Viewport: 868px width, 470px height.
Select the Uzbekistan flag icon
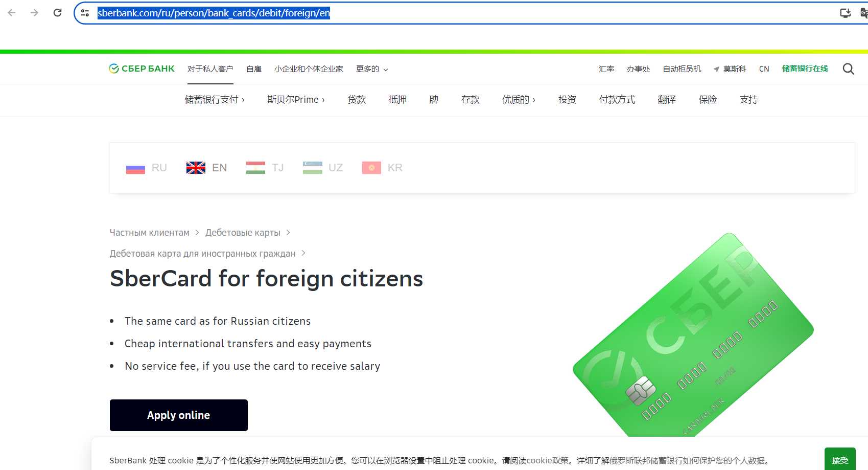pyautogui.click(x=312, y=168)
